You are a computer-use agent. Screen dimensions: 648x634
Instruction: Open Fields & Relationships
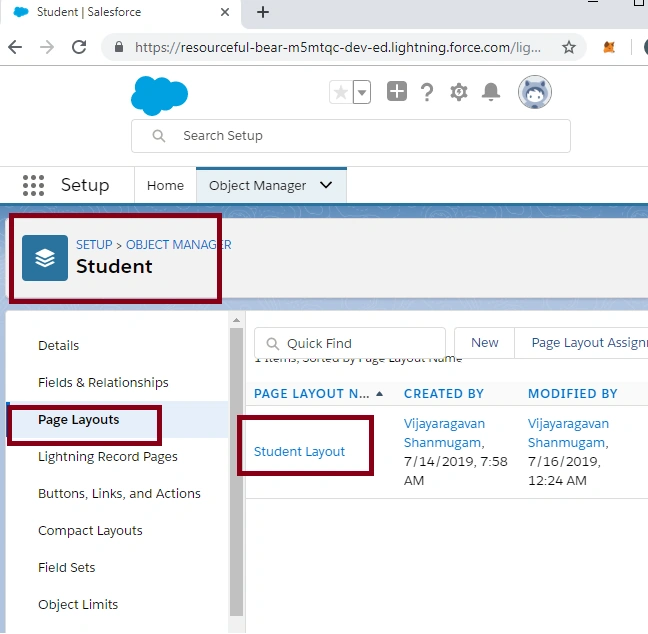pos(103,383)
